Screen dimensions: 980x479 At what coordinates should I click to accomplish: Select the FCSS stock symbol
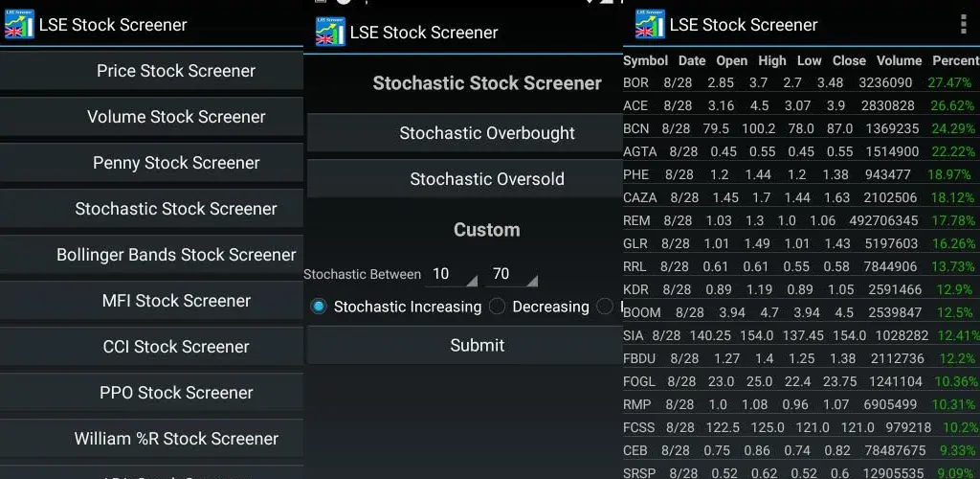[x=638, y=427]
